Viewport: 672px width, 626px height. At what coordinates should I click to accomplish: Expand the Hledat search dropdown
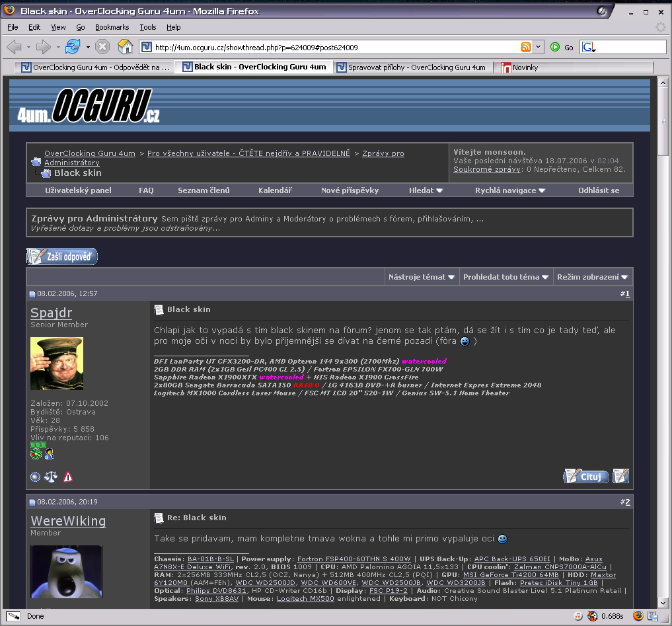(x=426, y=190)
